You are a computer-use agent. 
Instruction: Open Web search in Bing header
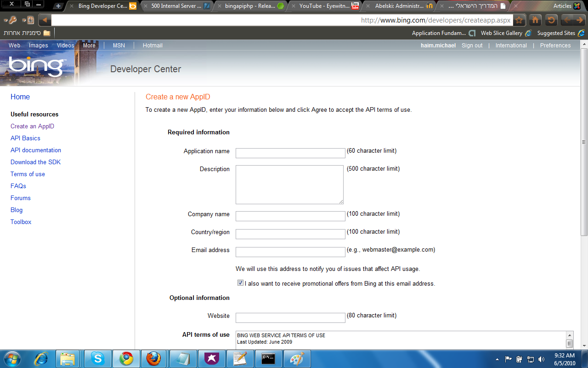pyautogui.click(x=15, y=46)
